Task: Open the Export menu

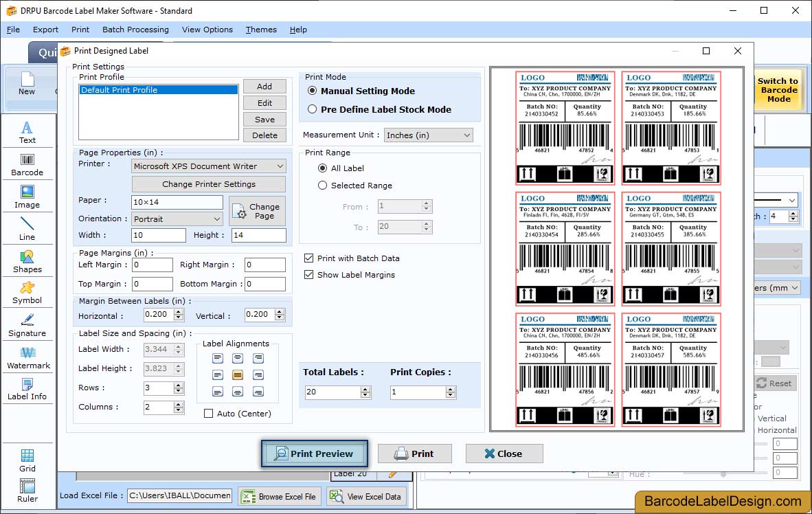Action: click(x=45, y=30)
